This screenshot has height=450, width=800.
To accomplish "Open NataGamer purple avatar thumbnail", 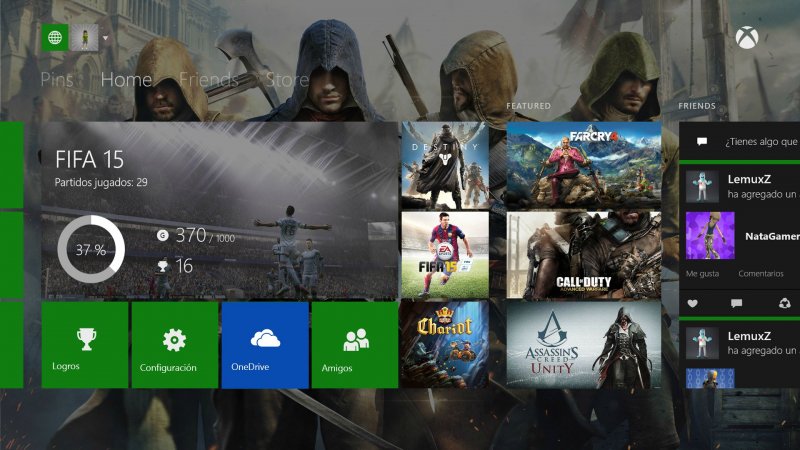I will (710, 236).
